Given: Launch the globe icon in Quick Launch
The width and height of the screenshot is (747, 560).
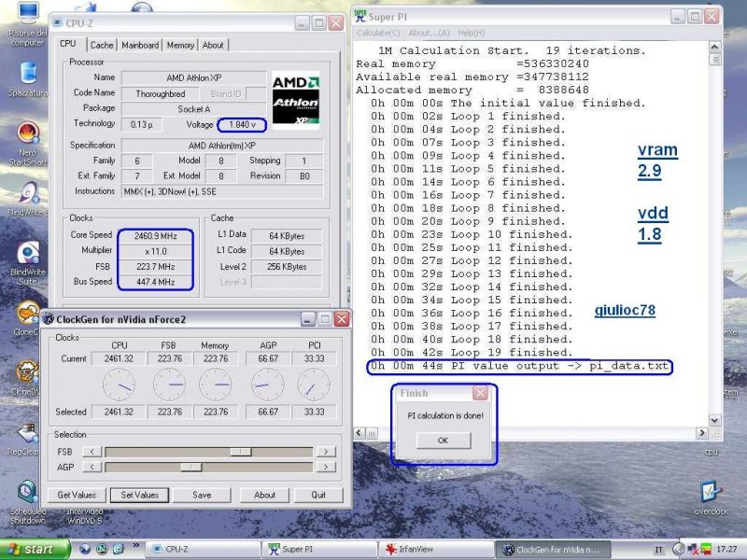Looking at the screenshot, I should click(x=85, y=549).
